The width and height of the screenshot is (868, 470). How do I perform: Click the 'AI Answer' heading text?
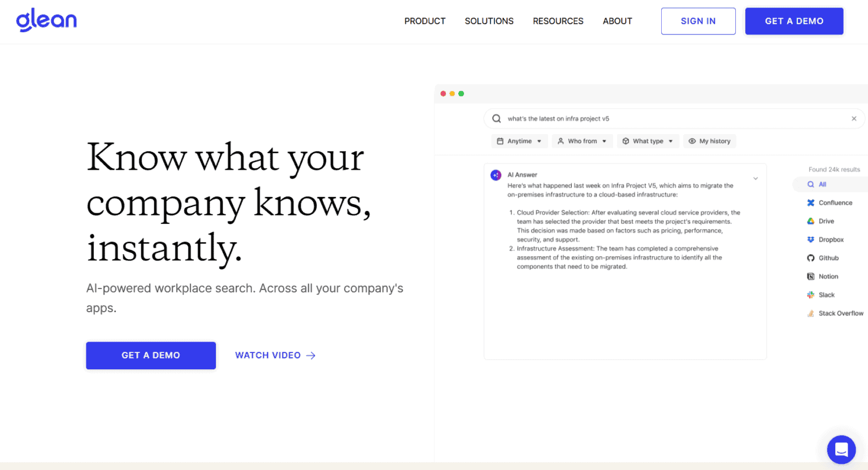pos(522,175)
